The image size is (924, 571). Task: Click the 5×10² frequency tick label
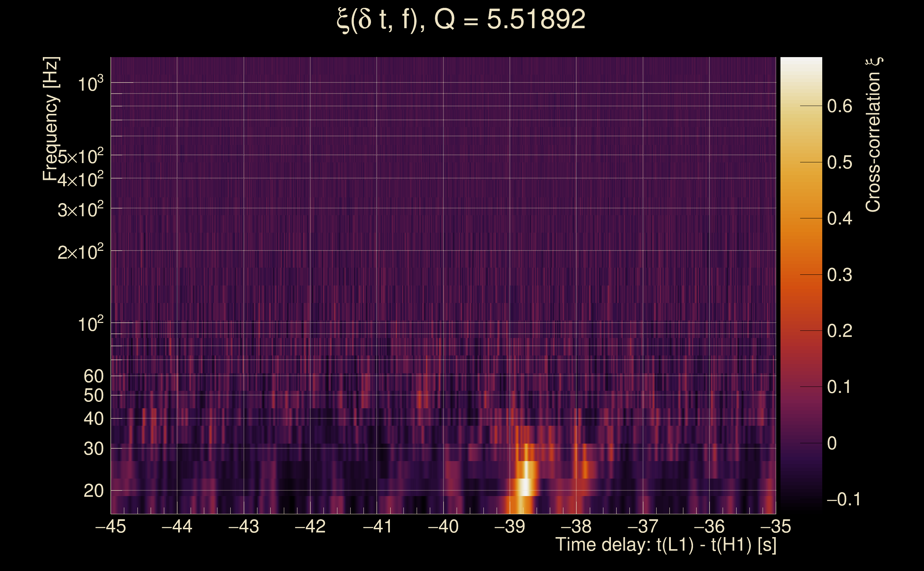(80, 156)
